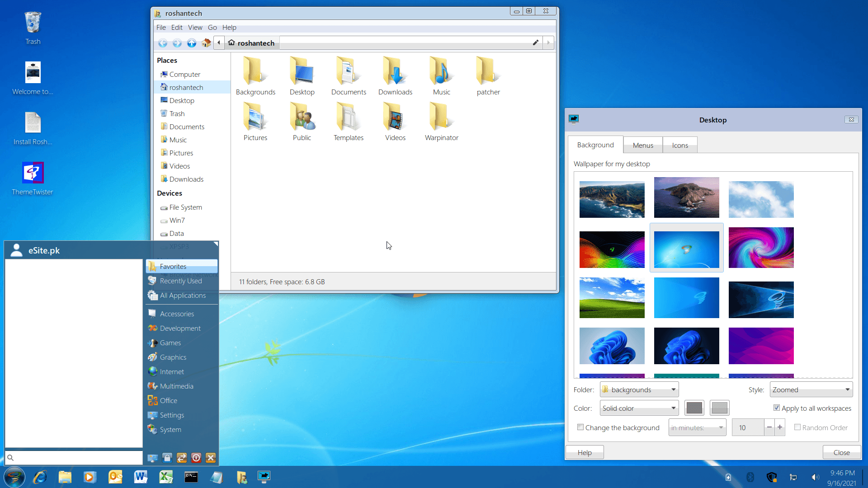Launch Word from the taskbar

click(x=141, y=477)
